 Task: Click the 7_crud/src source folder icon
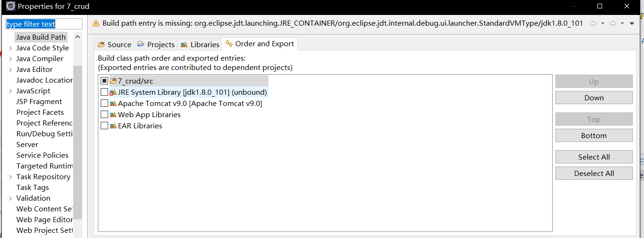tap(113, 81)
